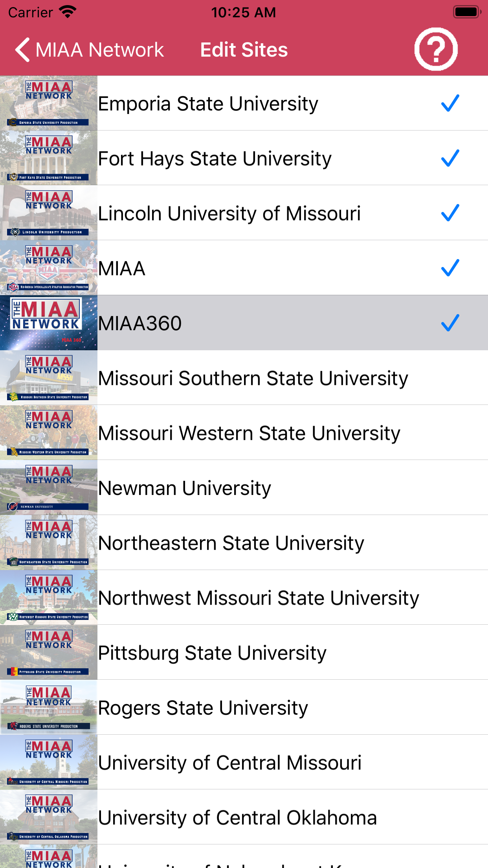Screen dimensions: 488x868
Task: Enable Northwest Missouri State University site
Action: point(259,598)
